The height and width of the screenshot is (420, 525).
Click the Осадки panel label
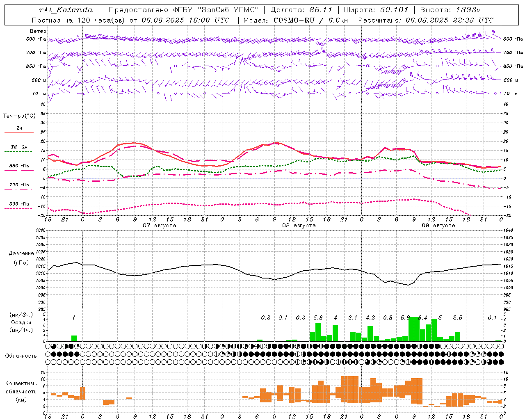point(21,322)
